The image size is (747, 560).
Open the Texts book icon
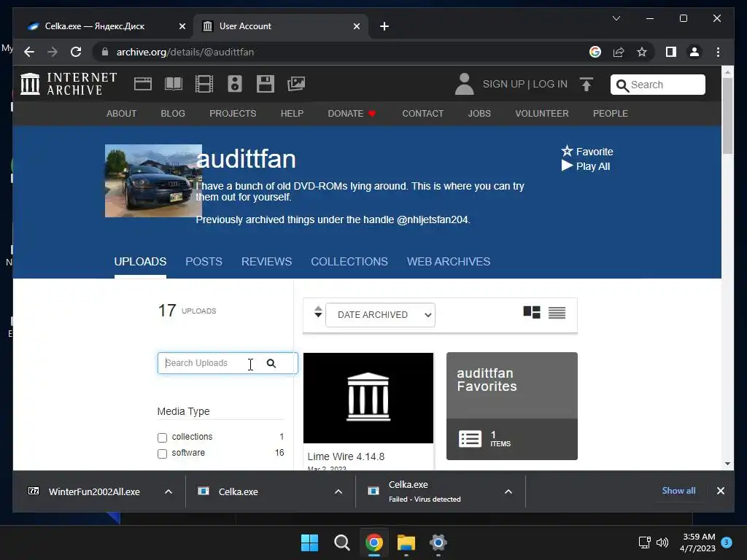coord(174,84)
